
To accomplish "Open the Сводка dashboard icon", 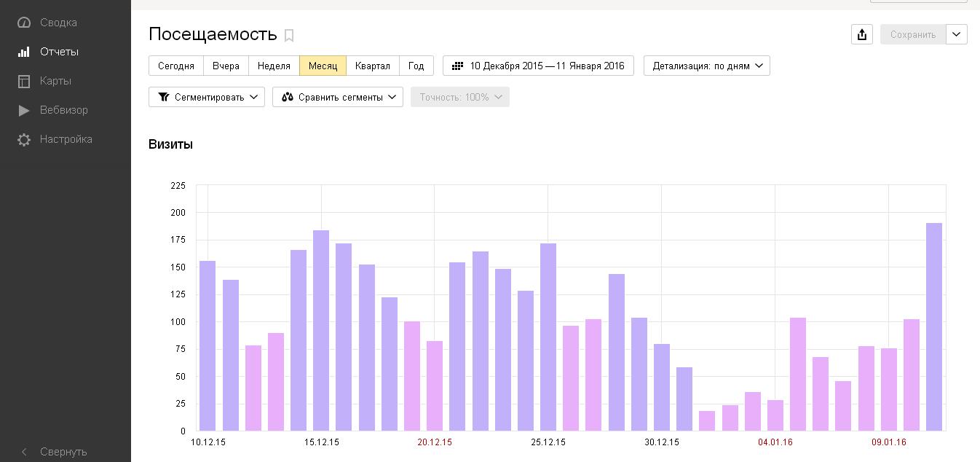I will click(24, 23).
